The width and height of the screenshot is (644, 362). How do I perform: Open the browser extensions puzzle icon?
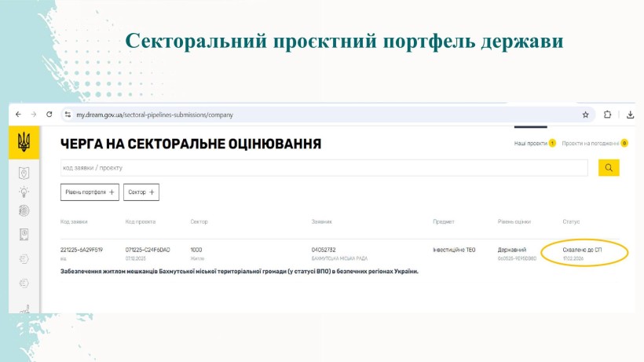pyautogui.click(x=607, y=115)
